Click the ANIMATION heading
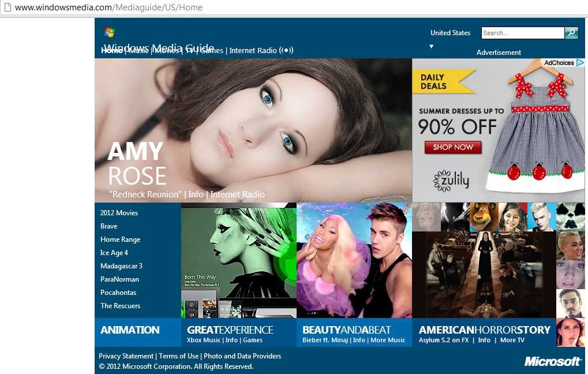 click(130, 330)
